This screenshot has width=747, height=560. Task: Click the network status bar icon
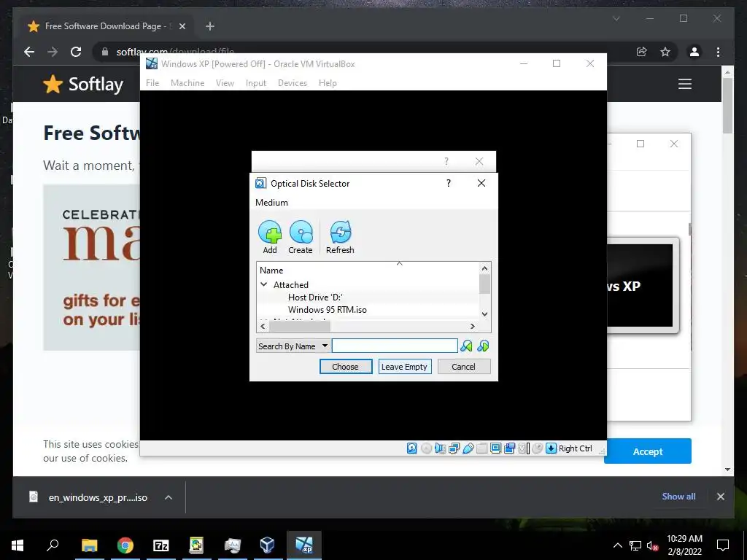coord(454,448)
